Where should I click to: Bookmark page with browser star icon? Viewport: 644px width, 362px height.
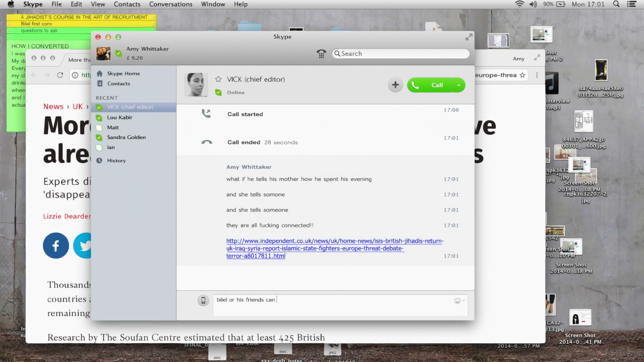tap(522, 75)
